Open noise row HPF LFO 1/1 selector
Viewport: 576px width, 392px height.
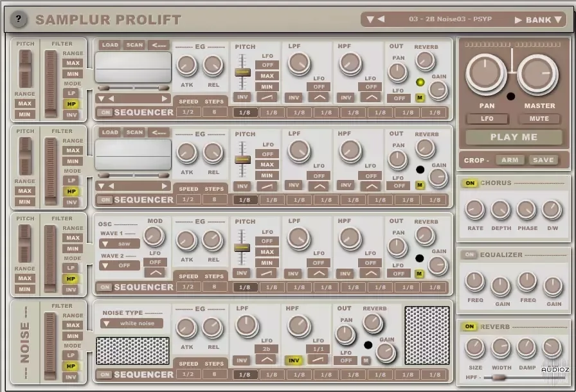click(x=318, y=349)
